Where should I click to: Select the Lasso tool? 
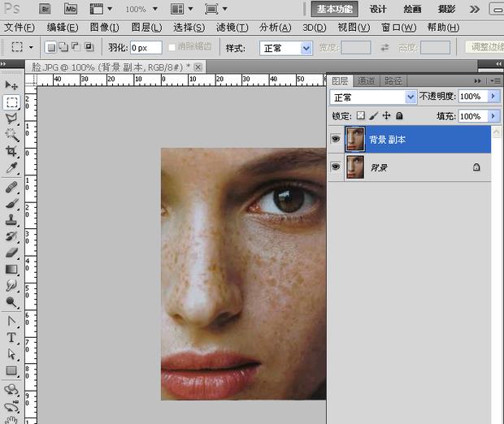[x=11, y=119]
